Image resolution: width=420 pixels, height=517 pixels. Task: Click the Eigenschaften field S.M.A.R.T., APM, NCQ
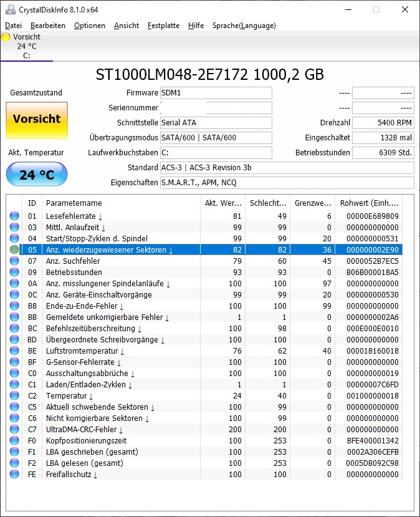287,183
